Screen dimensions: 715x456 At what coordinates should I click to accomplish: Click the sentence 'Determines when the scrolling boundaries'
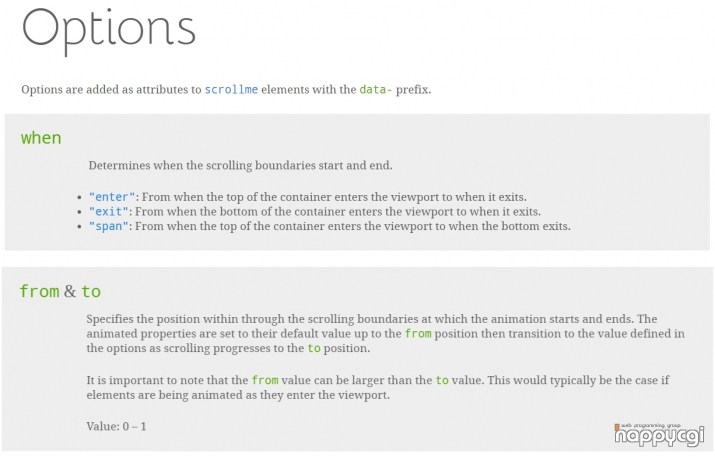[x=240, y=165]
